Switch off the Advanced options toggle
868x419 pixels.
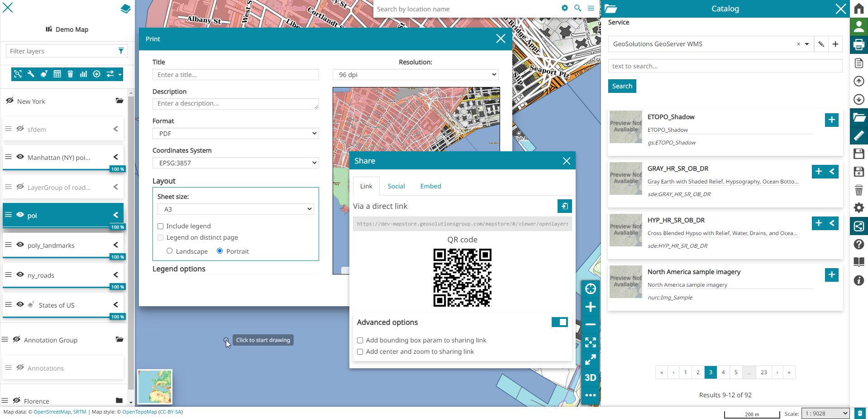[560, 322]
